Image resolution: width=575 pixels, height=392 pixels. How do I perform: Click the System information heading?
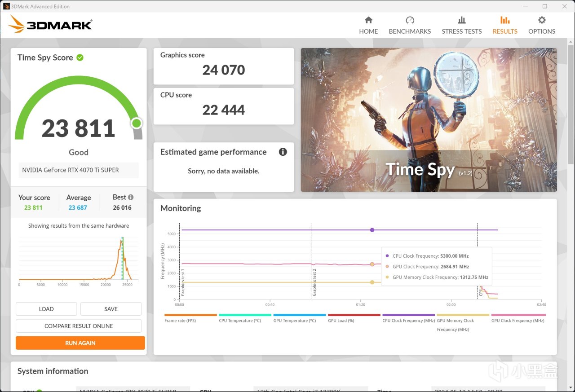tap(53, 371)
